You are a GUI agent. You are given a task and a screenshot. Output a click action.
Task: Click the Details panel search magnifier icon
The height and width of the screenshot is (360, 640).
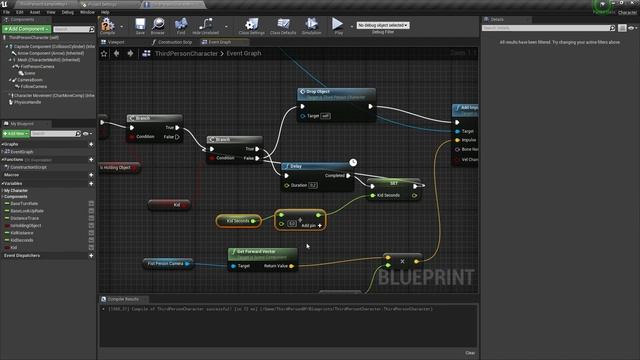[x=612, y=28]
